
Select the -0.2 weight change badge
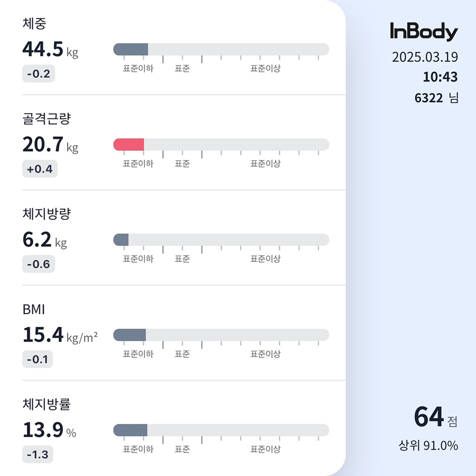(39, 74)
